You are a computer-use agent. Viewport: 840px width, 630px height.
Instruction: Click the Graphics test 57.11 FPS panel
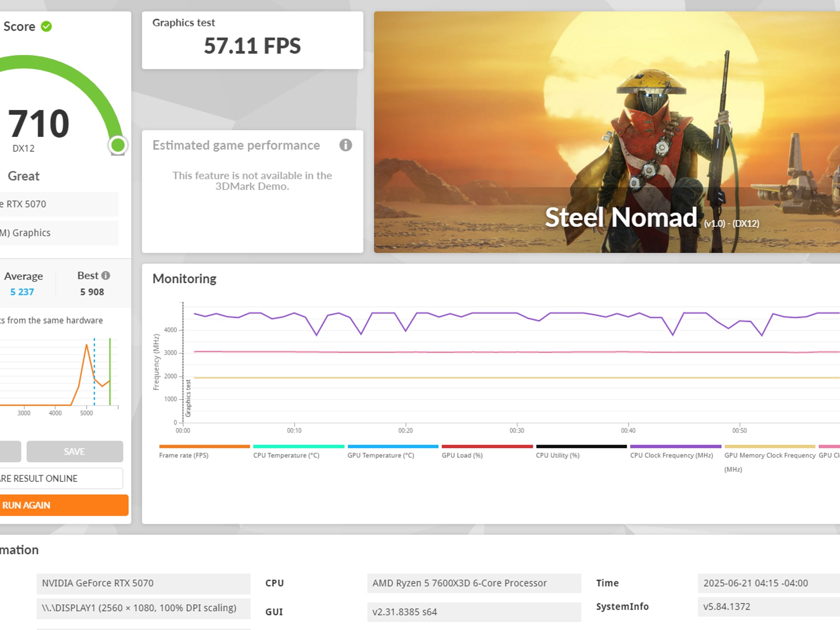(x=252, y=40)
